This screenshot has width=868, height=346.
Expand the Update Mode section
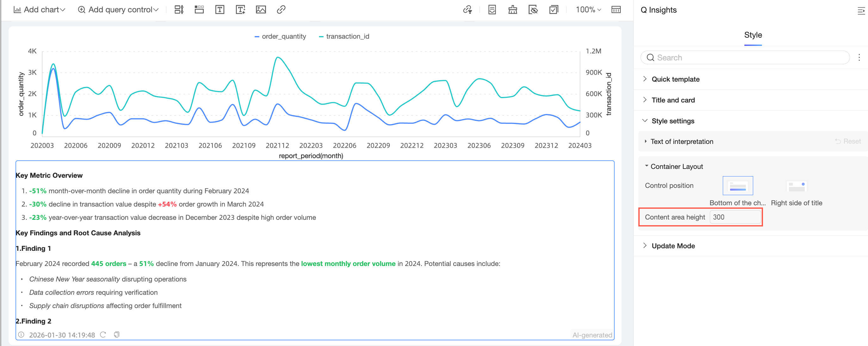pos(673,246)
